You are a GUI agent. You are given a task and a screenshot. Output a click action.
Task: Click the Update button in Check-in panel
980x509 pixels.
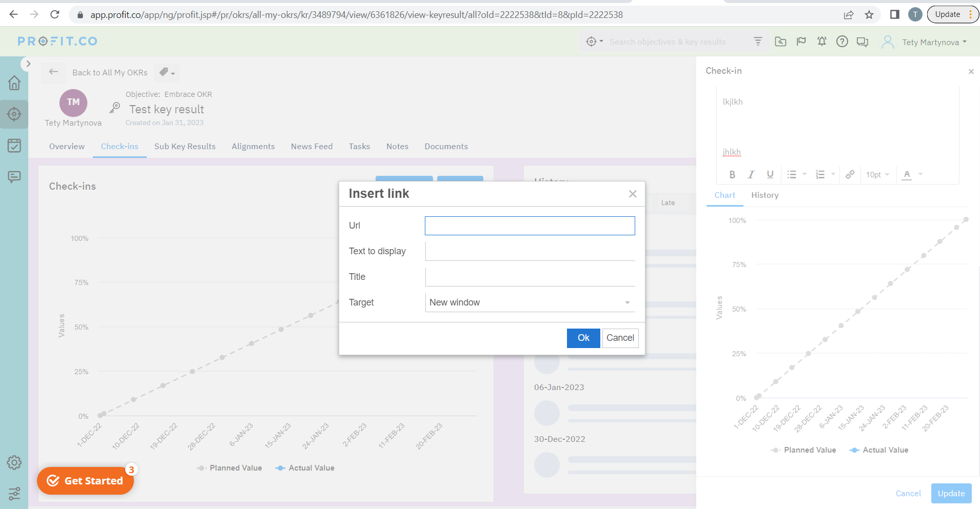click(x=951, y=494)
